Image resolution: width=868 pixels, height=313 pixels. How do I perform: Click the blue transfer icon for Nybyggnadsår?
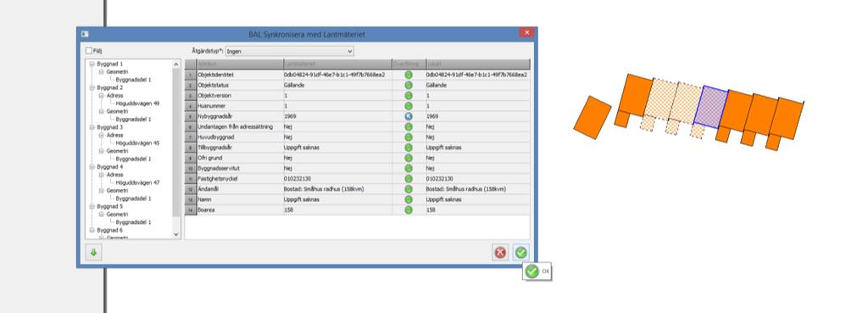point(409,116)
